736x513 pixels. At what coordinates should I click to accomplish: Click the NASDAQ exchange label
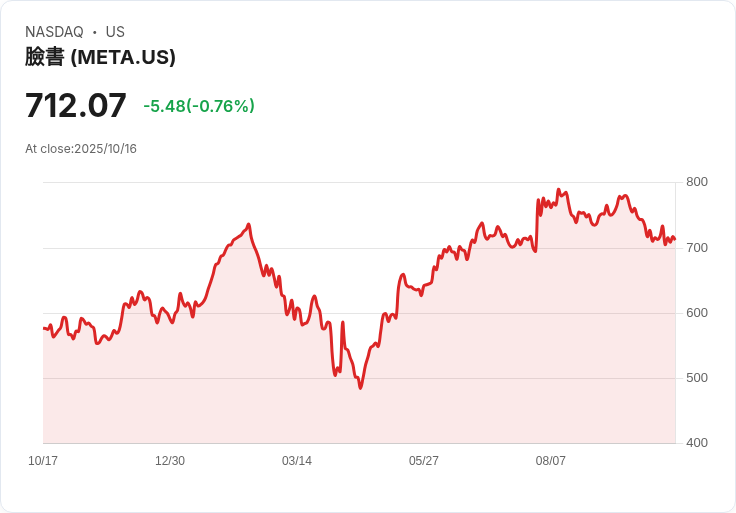[x=54, y=32]
